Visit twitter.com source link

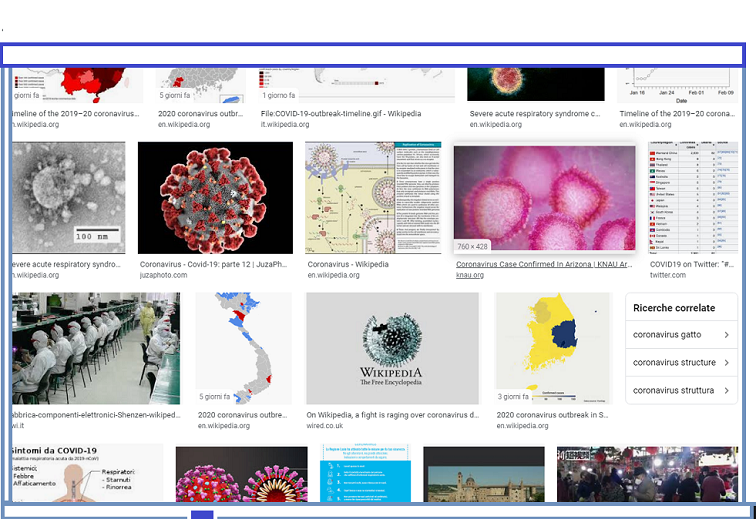click(668, 275)
